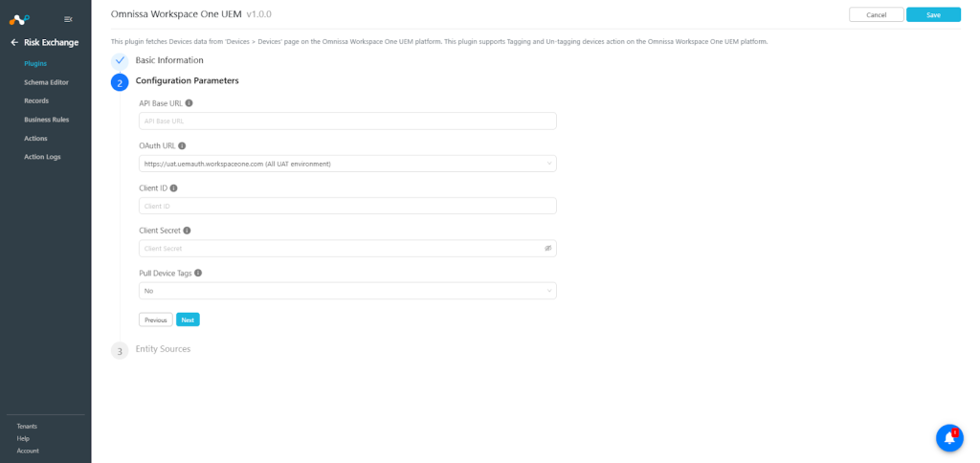This screenshot has width=980, height=463.
Task: Open Action Logs in sidebar
Action: (x=42, y=157)
